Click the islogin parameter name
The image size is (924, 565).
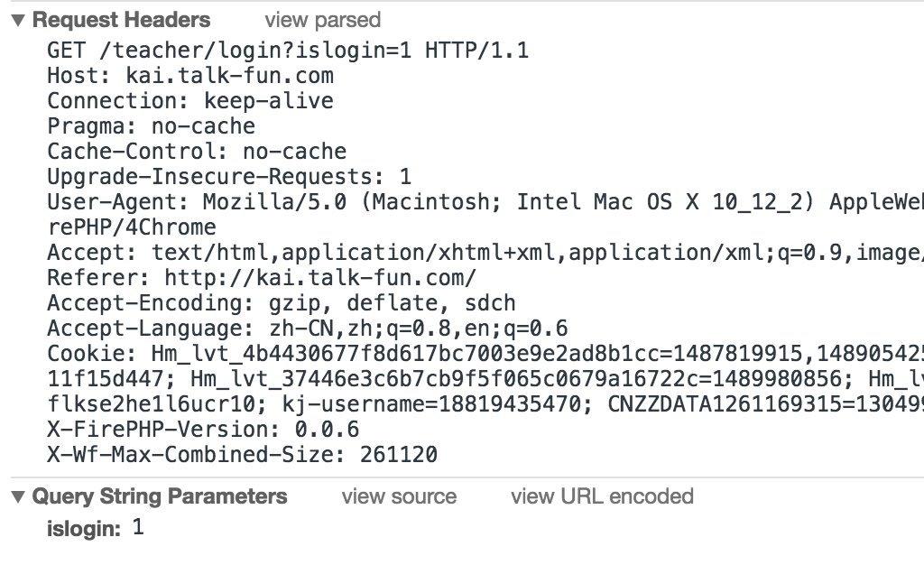coord(84,529)
